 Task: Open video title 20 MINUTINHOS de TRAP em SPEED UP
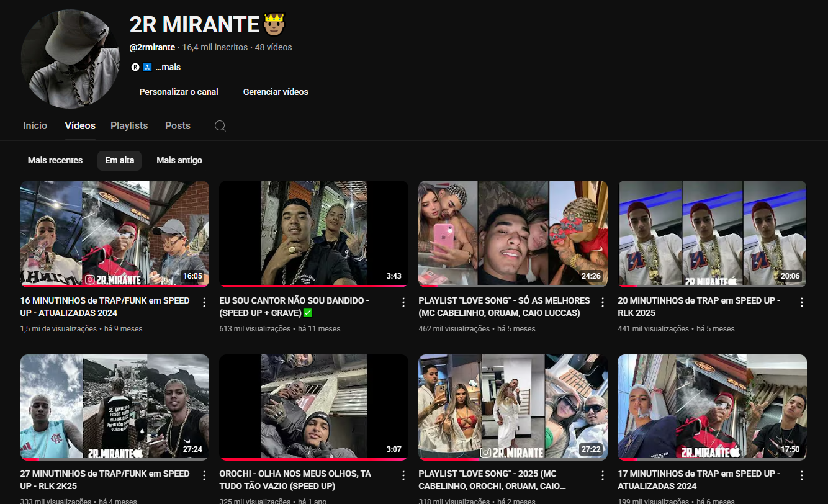pos(699,307)
